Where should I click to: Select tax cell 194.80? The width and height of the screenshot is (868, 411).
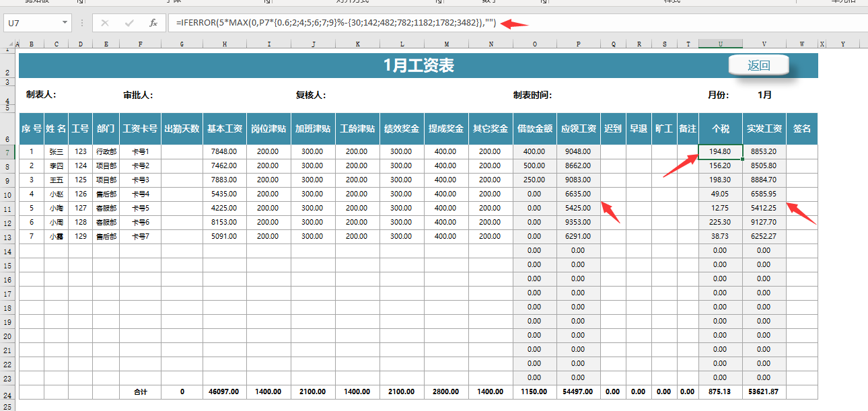721,151
